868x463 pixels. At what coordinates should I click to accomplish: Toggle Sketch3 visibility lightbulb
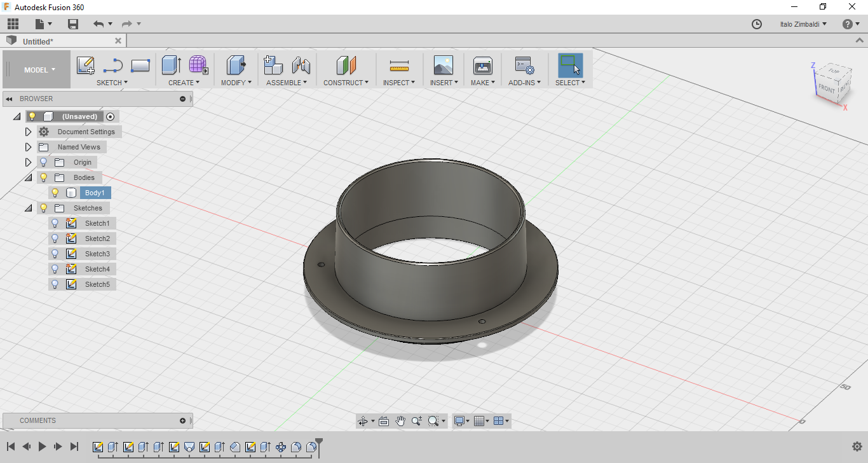[55, 254]
